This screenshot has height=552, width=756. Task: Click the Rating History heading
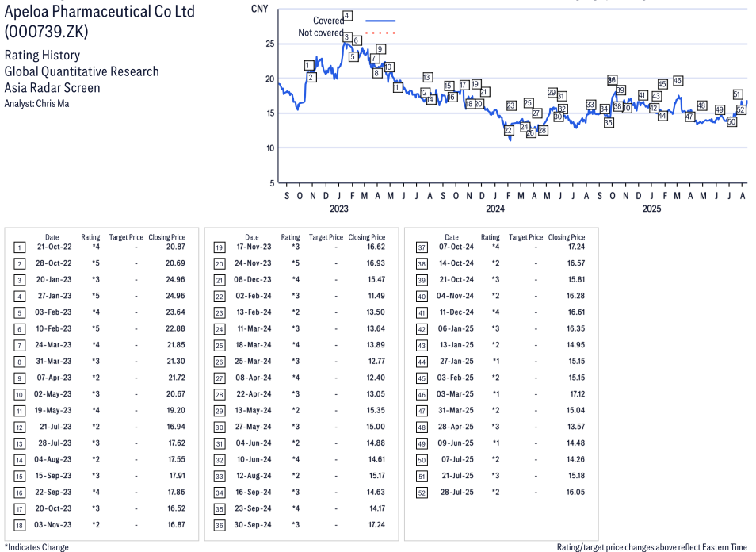tap(43, 55)
